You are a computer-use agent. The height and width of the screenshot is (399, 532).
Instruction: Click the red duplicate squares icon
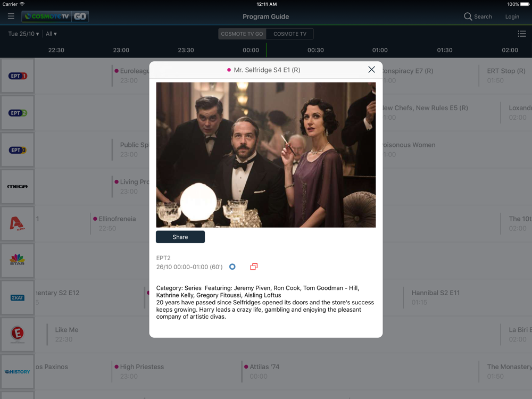[x=254, y=267]
